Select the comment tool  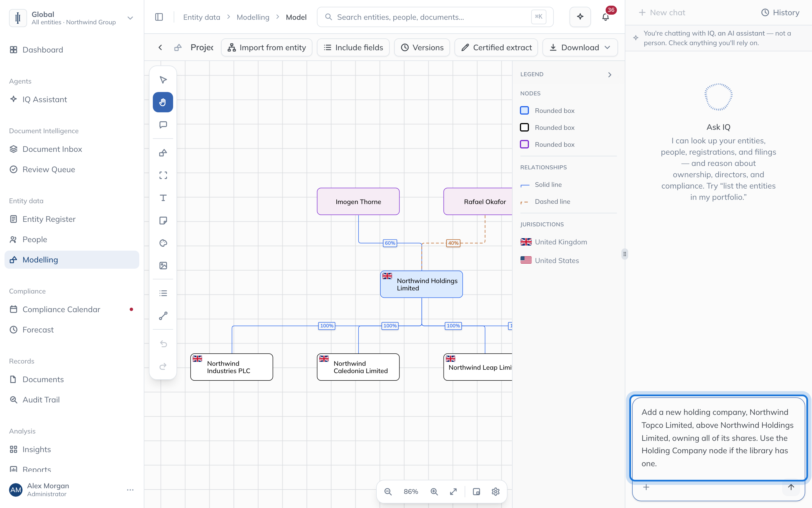pyautogui.click(x=163, y=125)
